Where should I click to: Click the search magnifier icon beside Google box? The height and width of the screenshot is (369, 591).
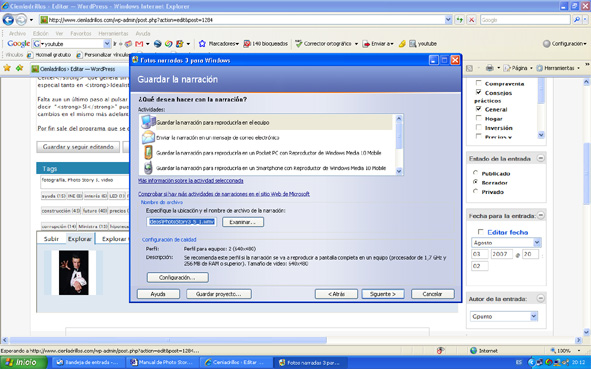(x=576, y=20)
